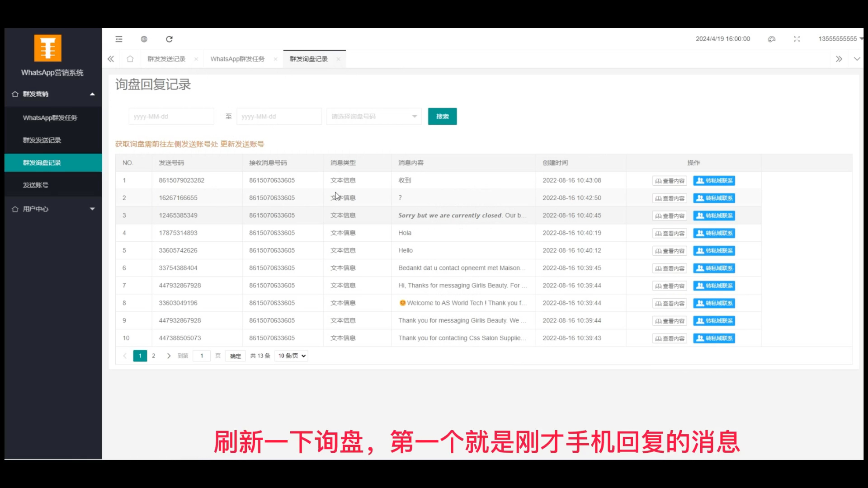Click the 搜索 button
Viewport: 868px width, 488px height.
(x=442, y=116)
